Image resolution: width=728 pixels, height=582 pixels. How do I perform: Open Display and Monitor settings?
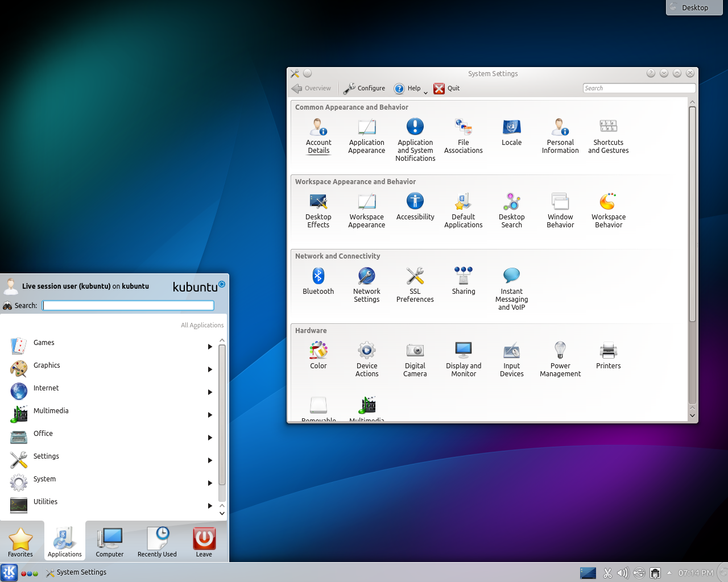(464, 360)
